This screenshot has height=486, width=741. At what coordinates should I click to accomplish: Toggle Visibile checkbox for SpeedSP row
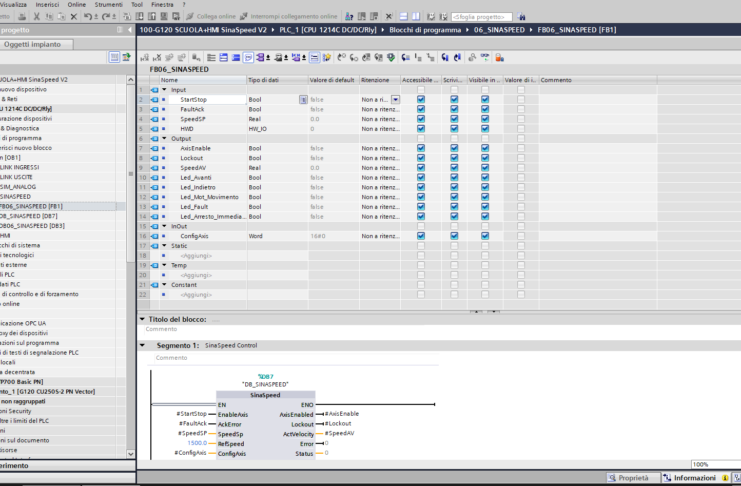(x=485, y=119)
